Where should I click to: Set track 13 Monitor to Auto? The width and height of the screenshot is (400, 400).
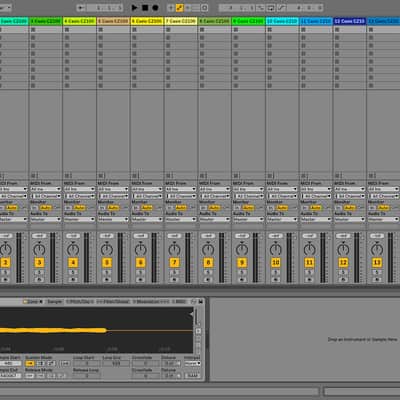[x=383, y=208]
